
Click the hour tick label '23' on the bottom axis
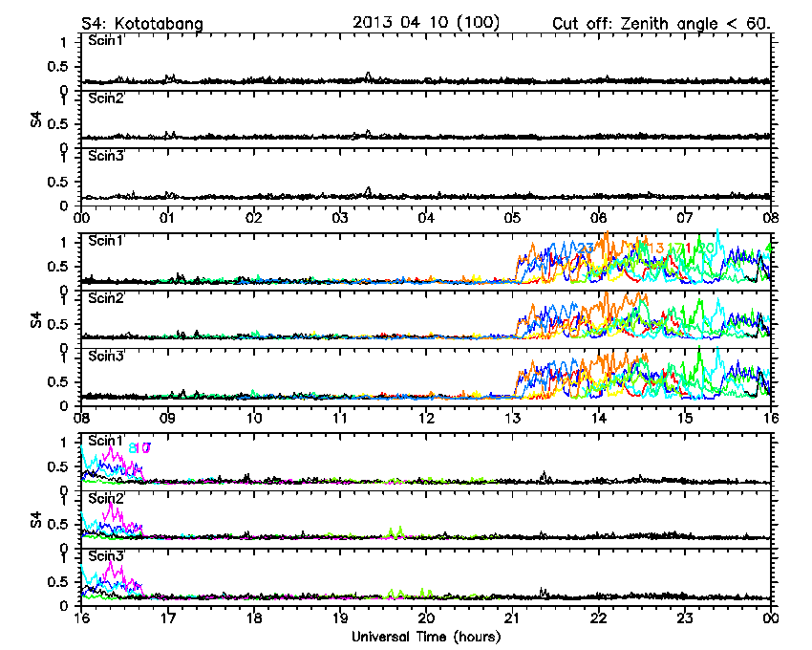tap(685, 617)
